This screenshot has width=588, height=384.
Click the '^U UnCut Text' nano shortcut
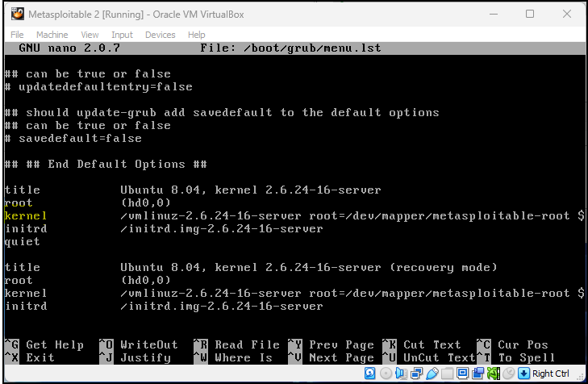[429, 357]
